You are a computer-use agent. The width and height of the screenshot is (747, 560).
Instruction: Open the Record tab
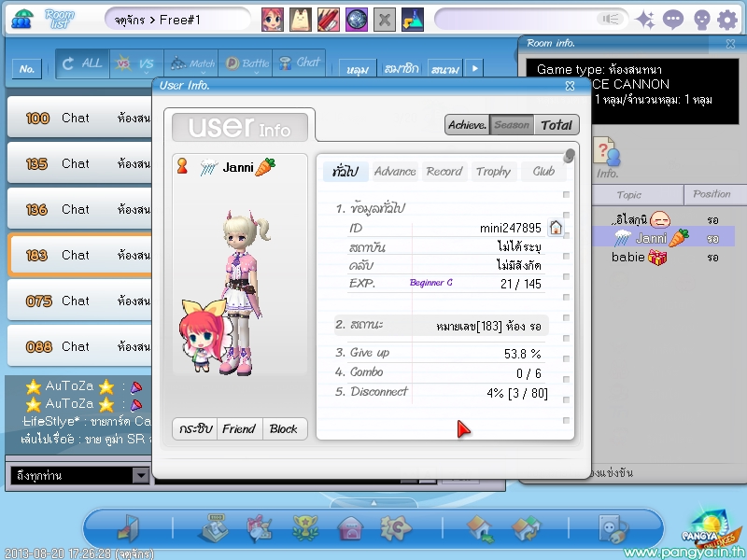pyautogui.click(x=444, y=172)
